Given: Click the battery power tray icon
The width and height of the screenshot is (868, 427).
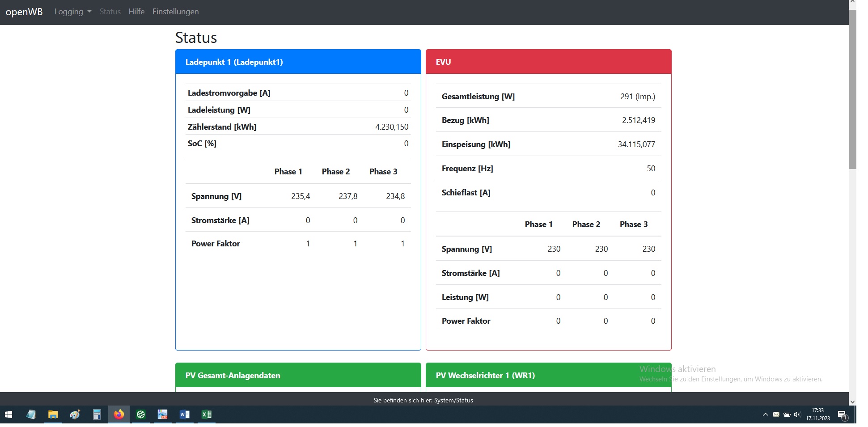Looking at the screenshot, I should (787, 414).
